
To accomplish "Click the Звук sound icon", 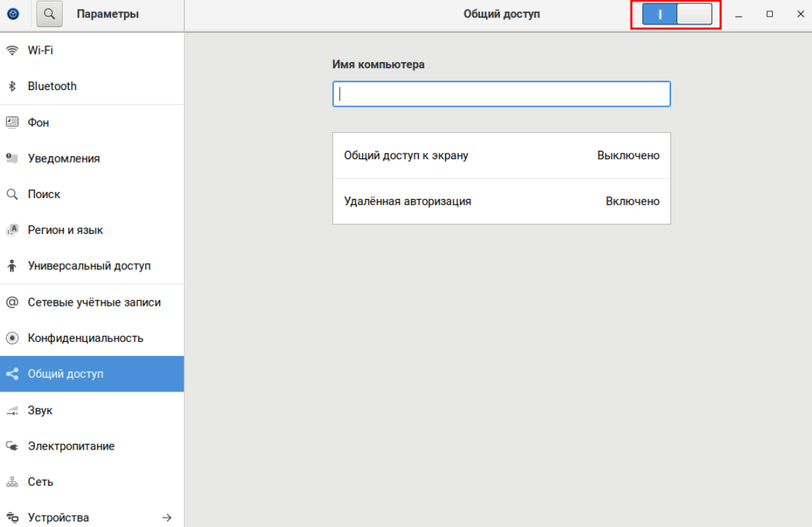I will [12, 410].
